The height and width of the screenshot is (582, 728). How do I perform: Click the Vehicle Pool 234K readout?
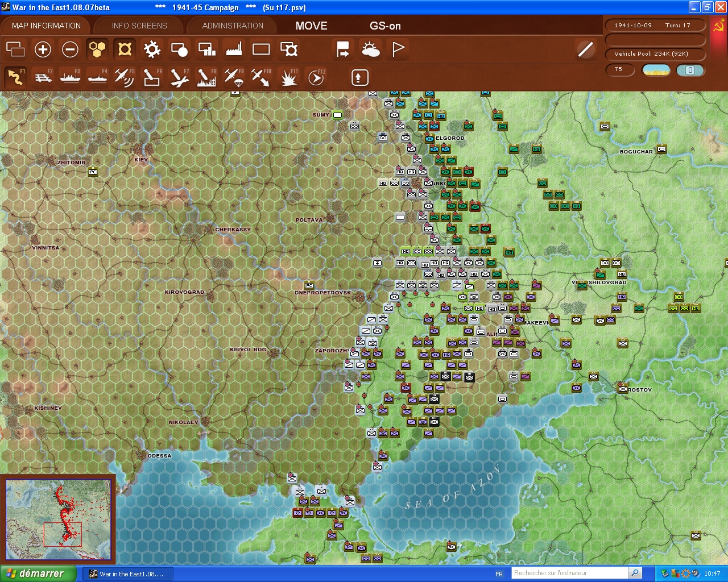click(x=655, y=54)
